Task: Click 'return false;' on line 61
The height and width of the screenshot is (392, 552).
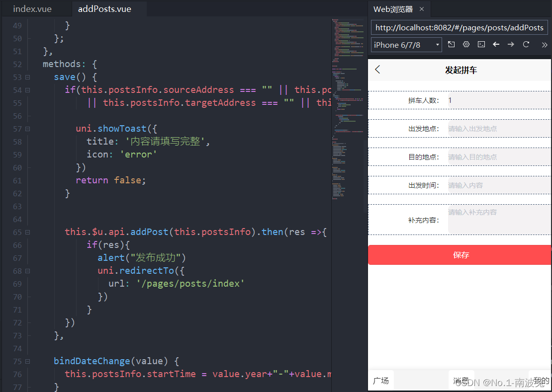Action: (110, 180)
